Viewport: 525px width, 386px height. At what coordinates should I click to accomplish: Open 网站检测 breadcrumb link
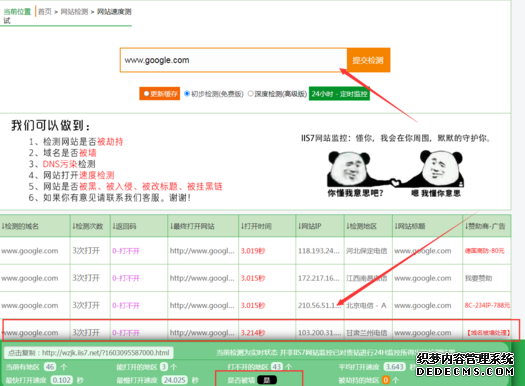tap(74, 12)
